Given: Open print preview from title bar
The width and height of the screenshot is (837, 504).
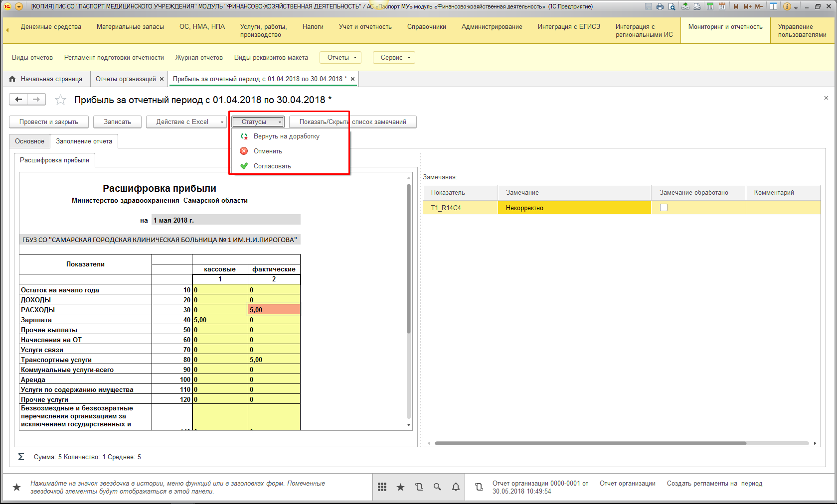Looking at the screenshot, I should tap(672, 6).
